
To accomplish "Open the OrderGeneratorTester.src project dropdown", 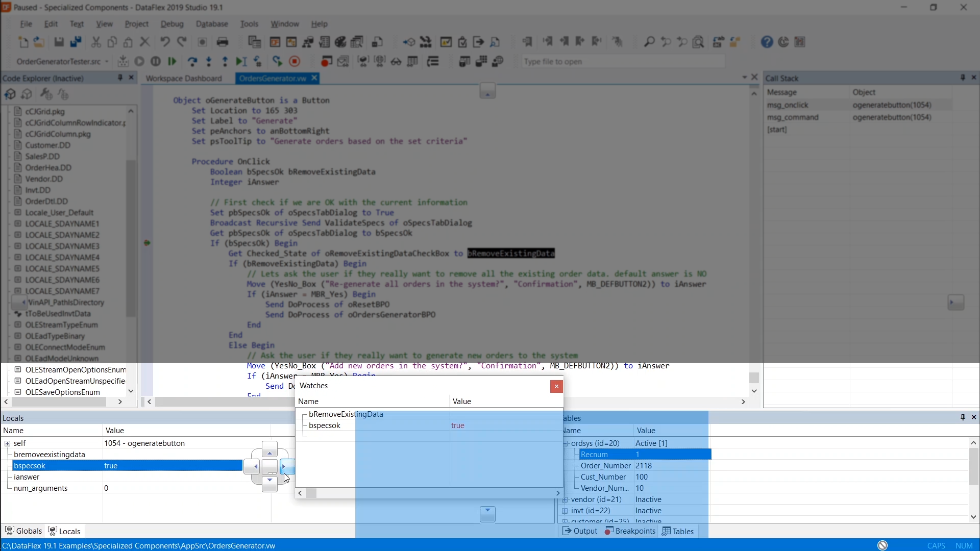I will pyautogui.click(x=107, y=62).
